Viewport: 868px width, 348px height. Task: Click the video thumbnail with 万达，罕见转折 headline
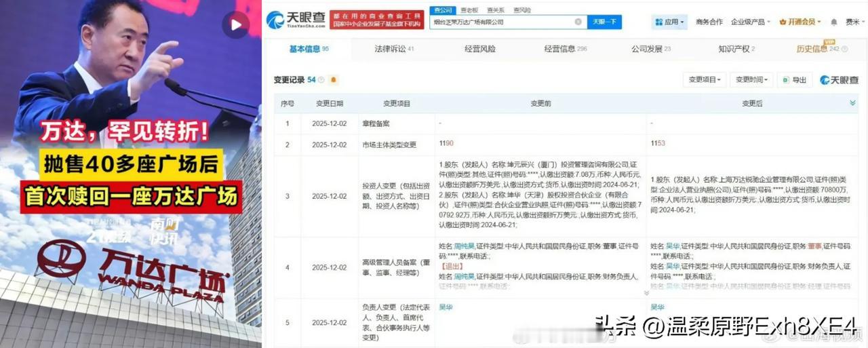pyautogui.click(x=131, y=174)
